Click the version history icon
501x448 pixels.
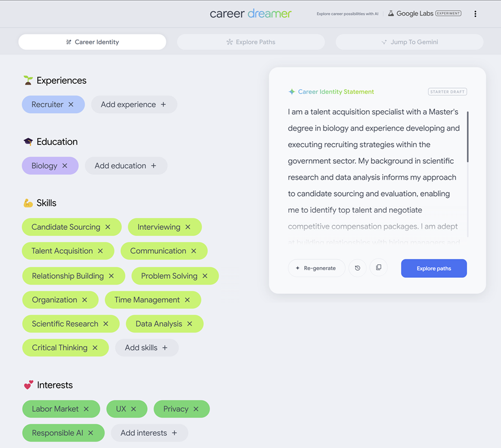point(357,268)
